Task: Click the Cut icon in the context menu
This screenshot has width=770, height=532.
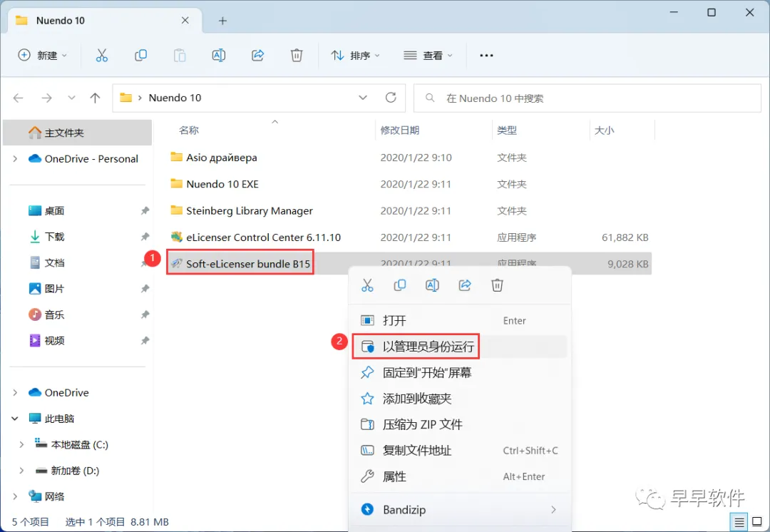Action: (x=367, y=285)
